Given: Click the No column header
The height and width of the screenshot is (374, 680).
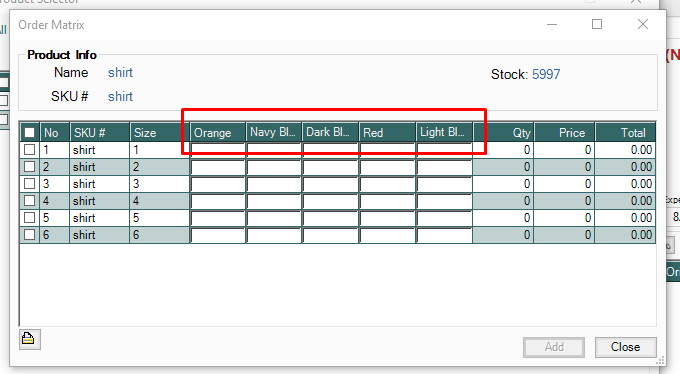Looking at the screenshot, I should 55,132.
